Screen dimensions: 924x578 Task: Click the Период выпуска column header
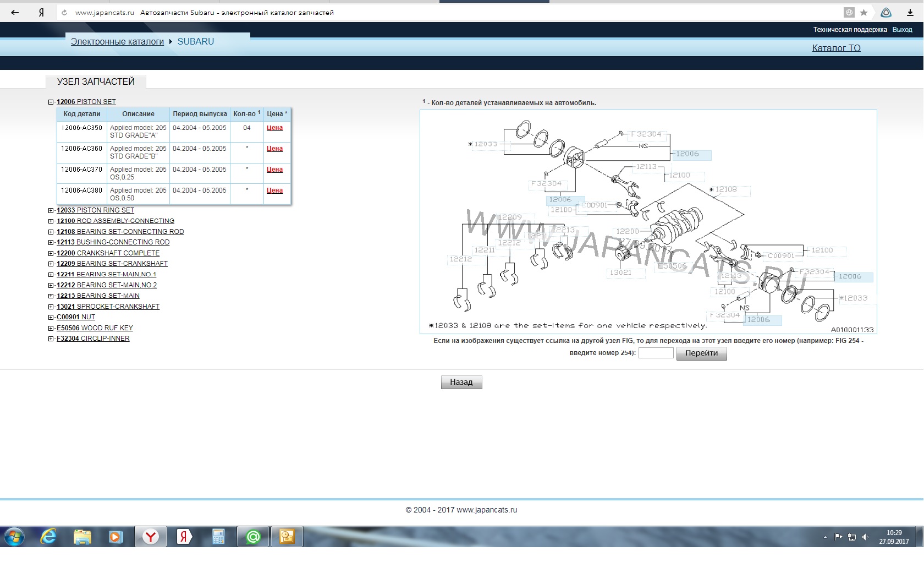click(x=200, y=114)
